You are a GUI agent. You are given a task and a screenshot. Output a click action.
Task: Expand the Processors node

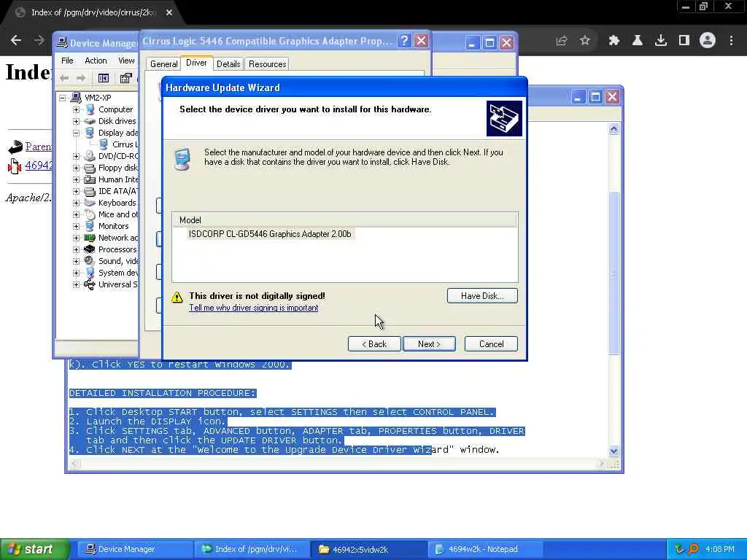(x=76, y=249)
